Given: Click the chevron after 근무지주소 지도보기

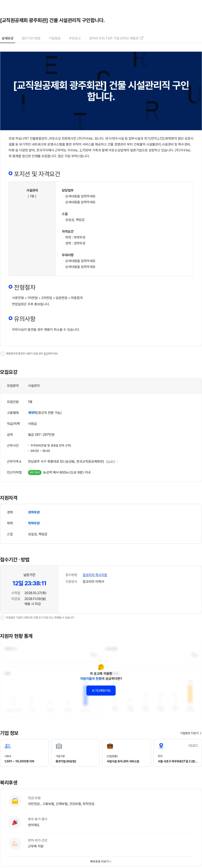Looking at the screenshot, I should [118, 461].
